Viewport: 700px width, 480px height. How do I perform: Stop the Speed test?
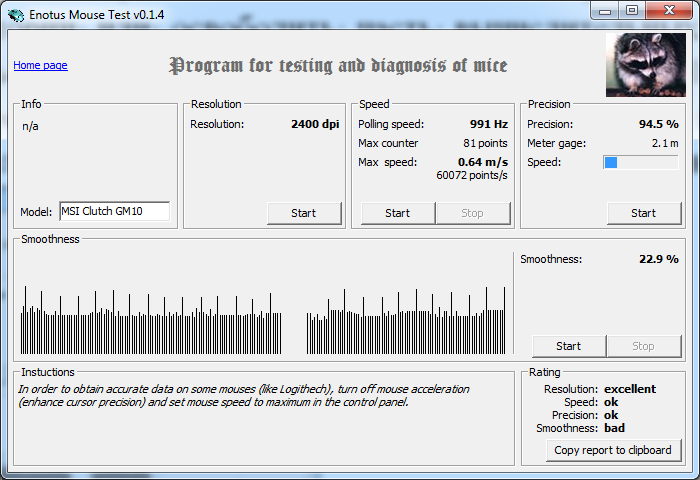click(473, 213)
